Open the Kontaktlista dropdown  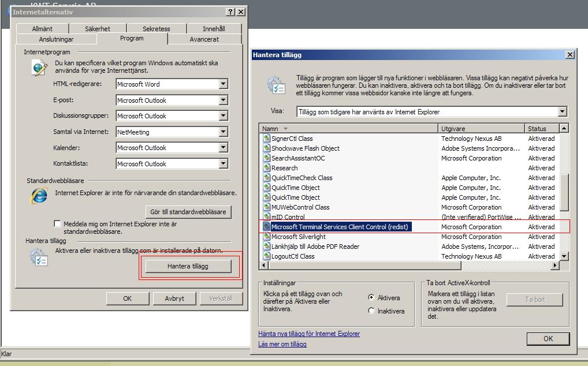(223, 164)
